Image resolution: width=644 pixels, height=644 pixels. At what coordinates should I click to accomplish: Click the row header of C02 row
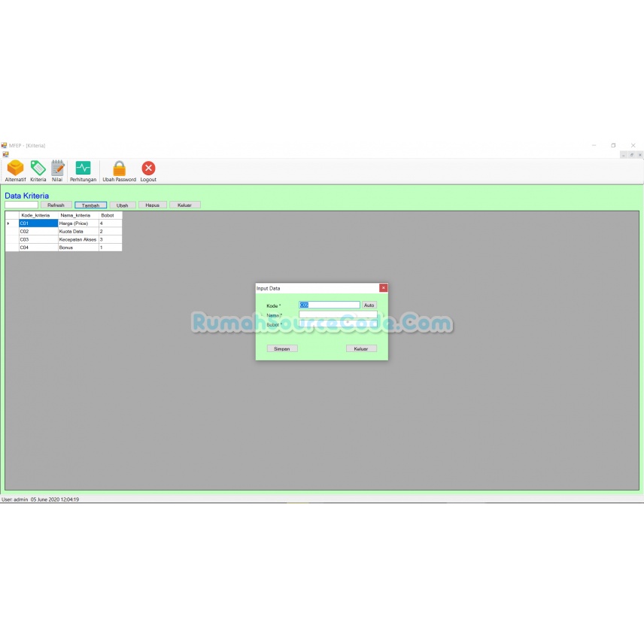click(12, 231)
